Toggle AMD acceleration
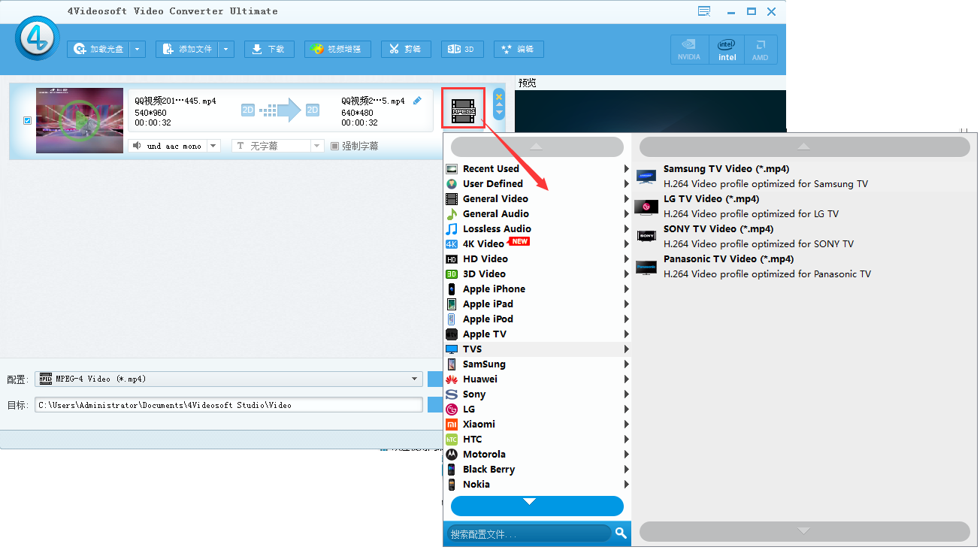Image resolution: width=980 pixels, height=550 pixels. pos(761,50)
